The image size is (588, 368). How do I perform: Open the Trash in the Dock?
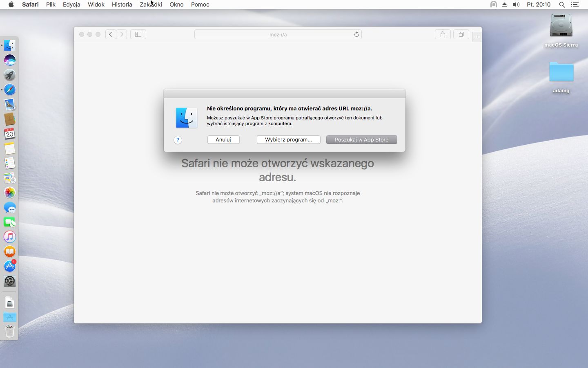(10, 332)
